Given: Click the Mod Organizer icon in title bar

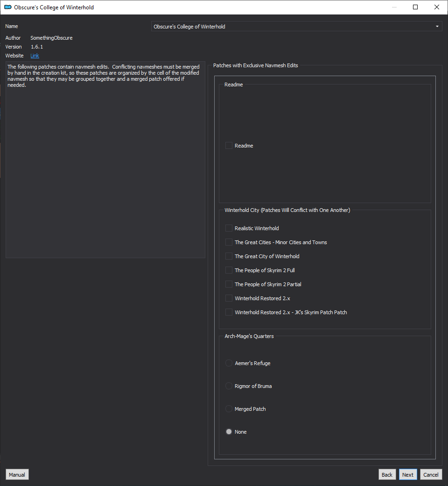Looking at the screenshot, I should click(x=8, y=7).
